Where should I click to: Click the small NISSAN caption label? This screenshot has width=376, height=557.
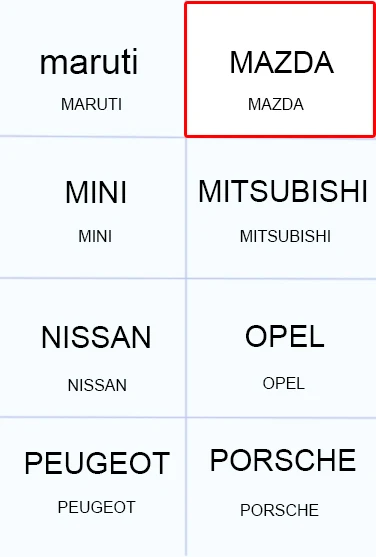97,385
